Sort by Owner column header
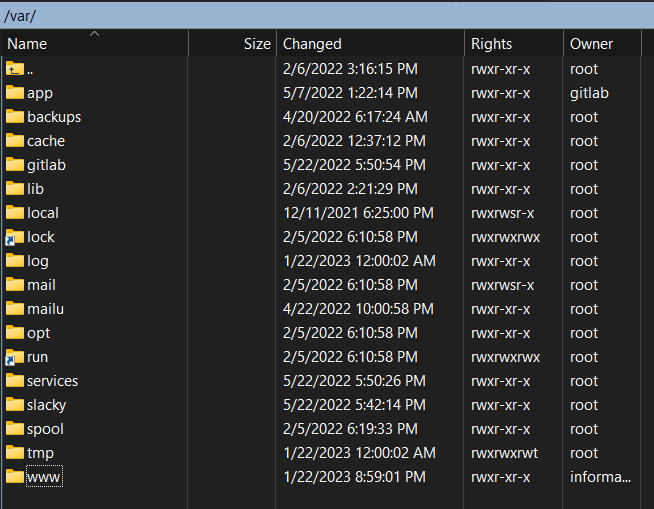654x509 pixels. pos(591,44)
